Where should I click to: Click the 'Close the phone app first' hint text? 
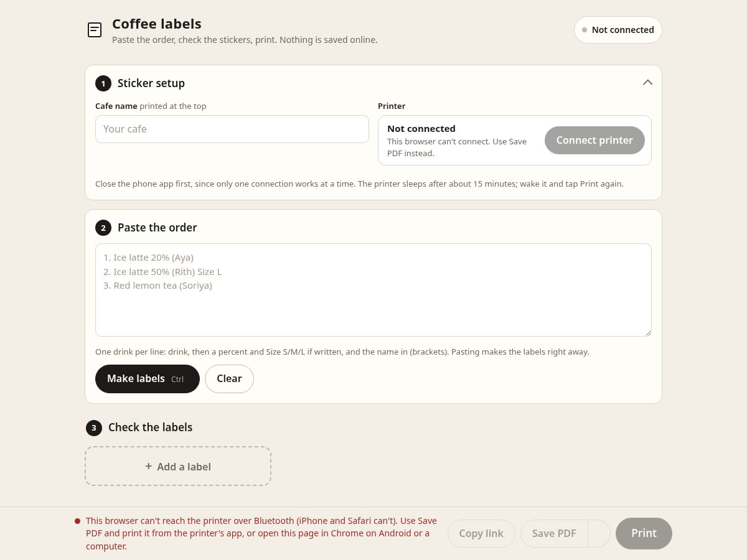coord(359,184)
